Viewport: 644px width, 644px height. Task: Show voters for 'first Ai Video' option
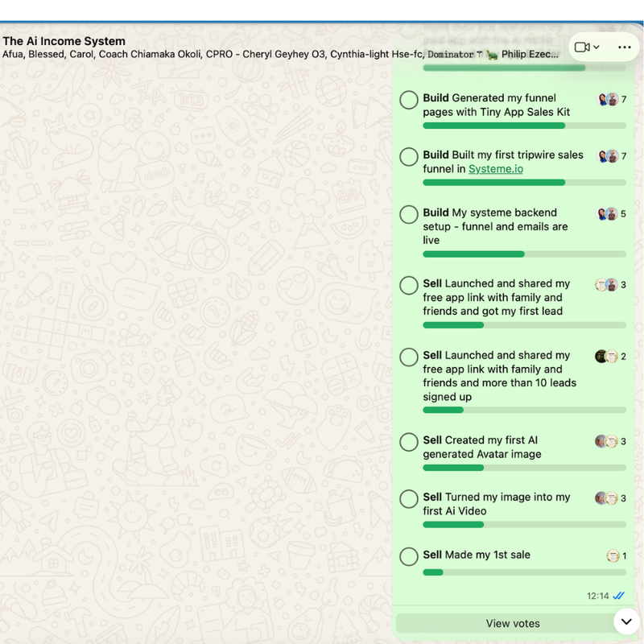pos(607,498)
